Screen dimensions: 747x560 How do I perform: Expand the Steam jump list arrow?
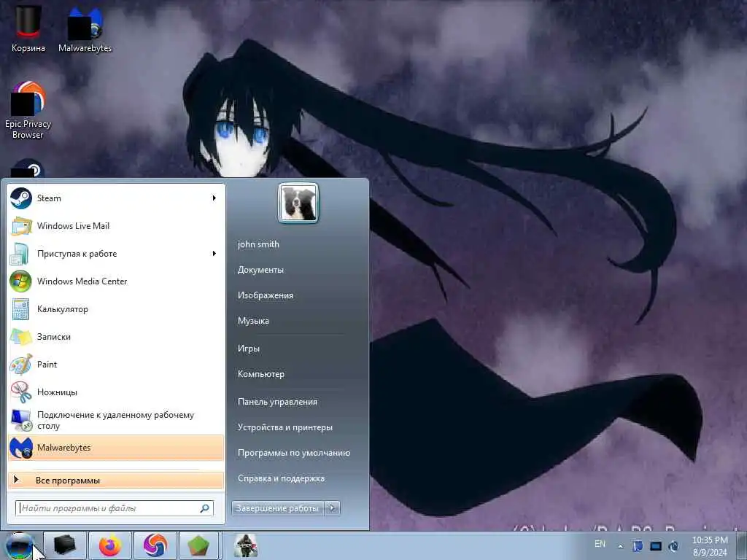[x=214, y=198]
